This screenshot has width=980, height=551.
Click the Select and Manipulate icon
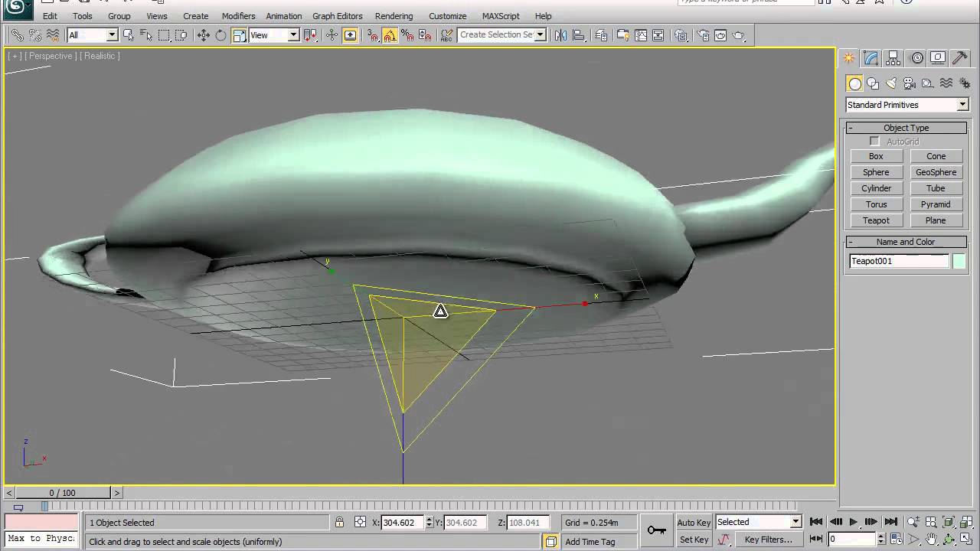pos(332,35)
